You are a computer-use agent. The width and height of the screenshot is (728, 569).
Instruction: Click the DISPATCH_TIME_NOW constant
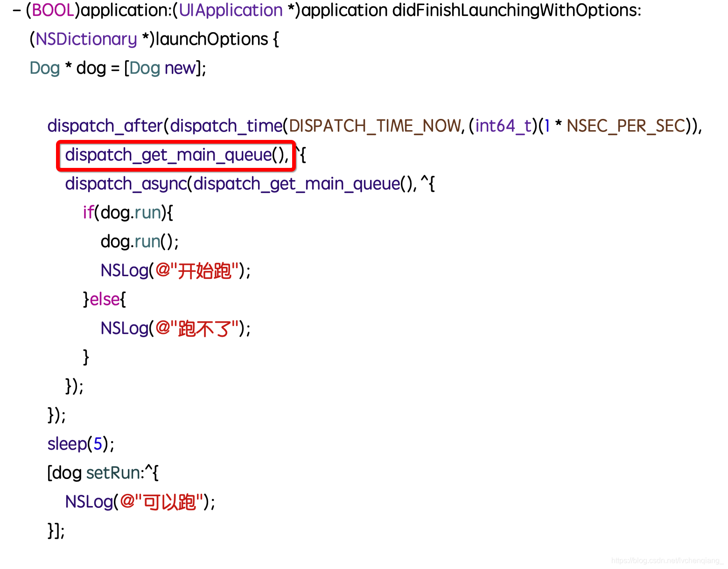tap(375, 126)
